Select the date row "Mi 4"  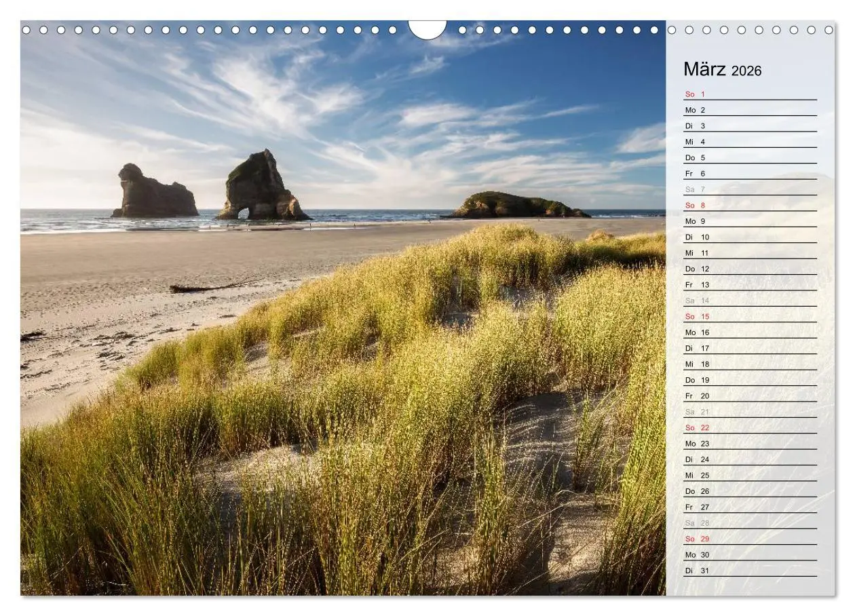pyautogui.click(x=750, y=142)
